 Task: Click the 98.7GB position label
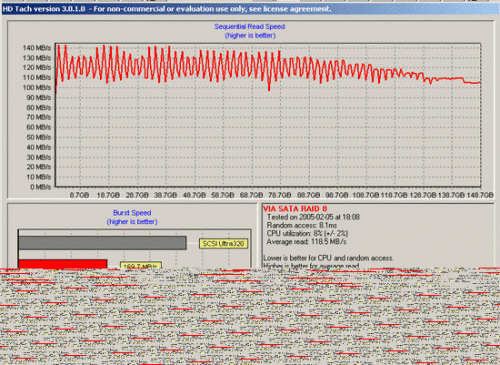337,195
